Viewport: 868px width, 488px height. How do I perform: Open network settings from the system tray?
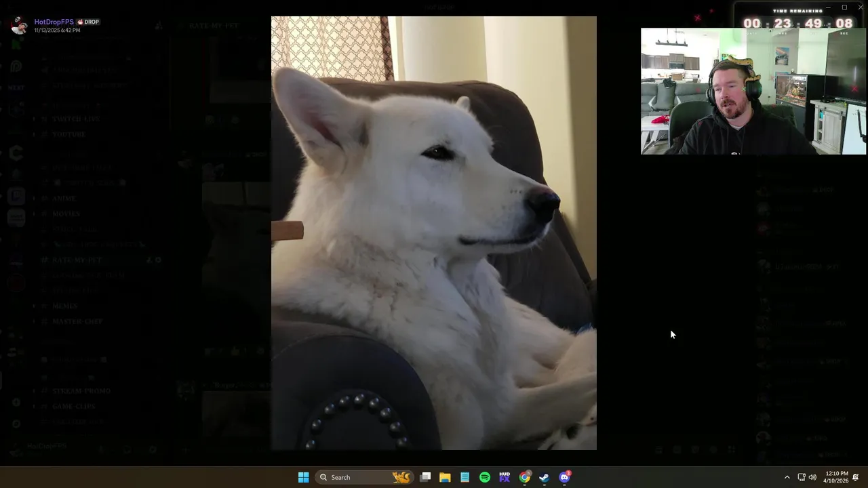click(x=801, y=477)
